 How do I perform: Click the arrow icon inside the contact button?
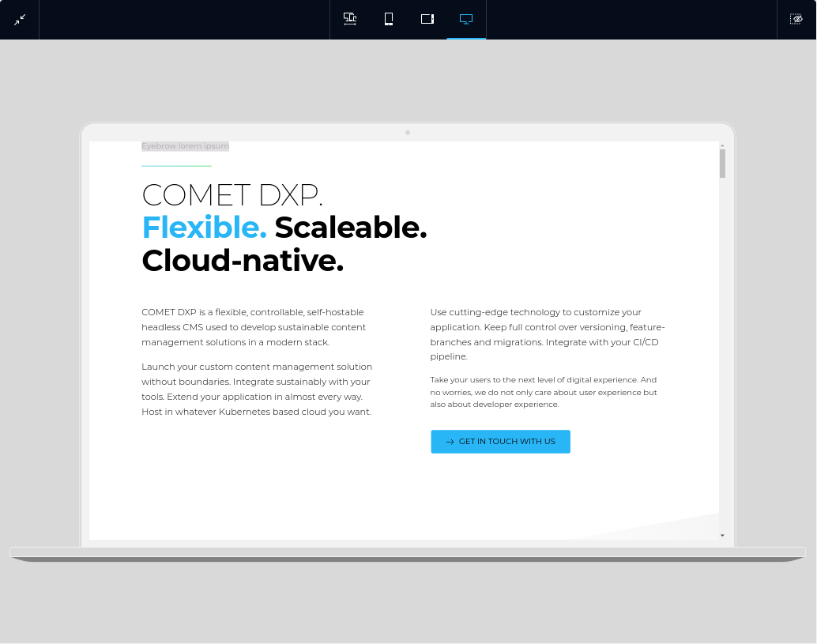coord(450,442)
